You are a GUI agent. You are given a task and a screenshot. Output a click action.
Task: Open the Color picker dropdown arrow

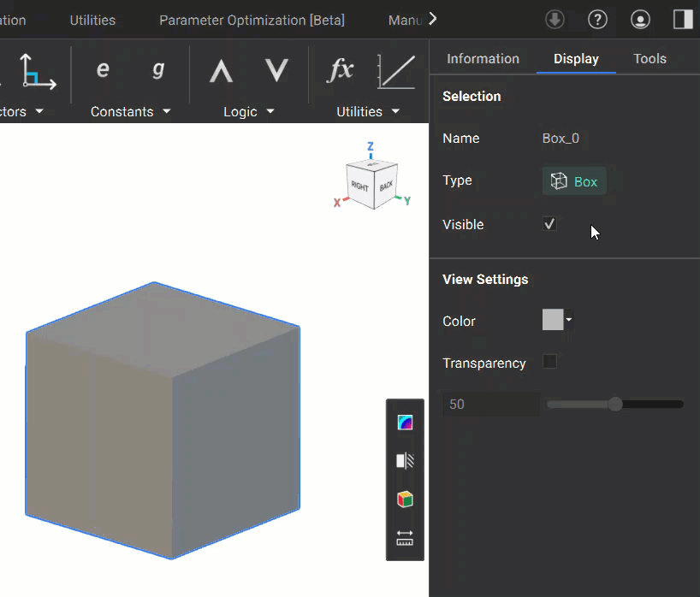[x=569, y=320]
